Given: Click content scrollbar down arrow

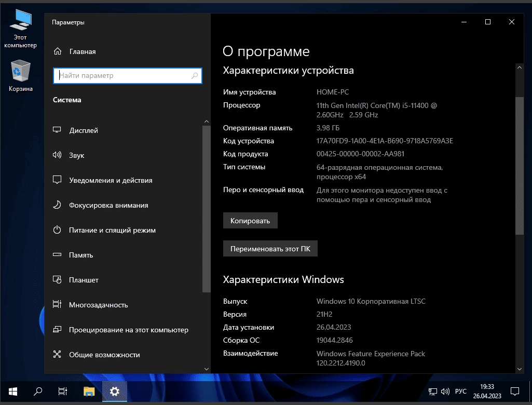Looking at the screenshot, I should 520,369.
